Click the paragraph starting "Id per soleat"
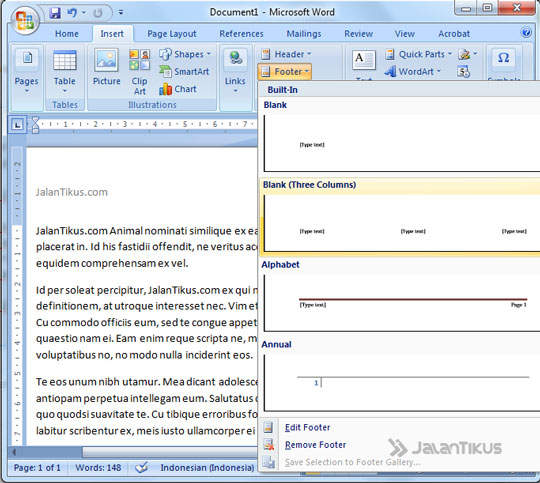540x483 pixels. point(147,322)
